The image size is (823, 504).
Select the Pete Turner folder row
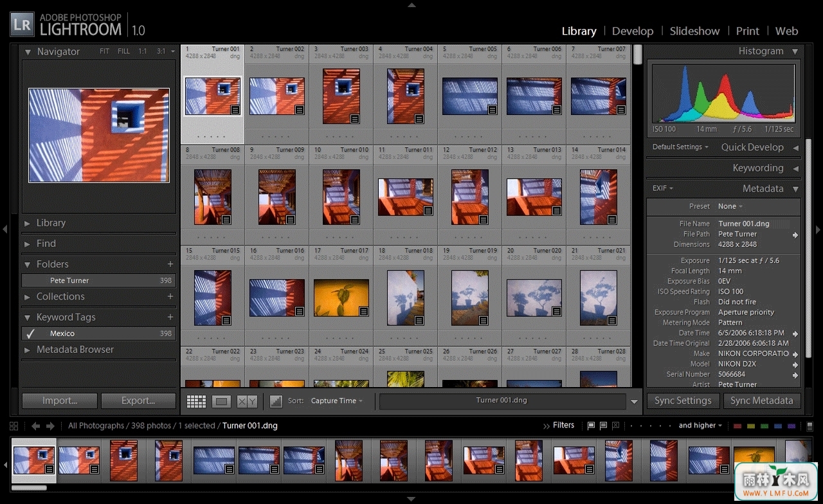point(98,280)
